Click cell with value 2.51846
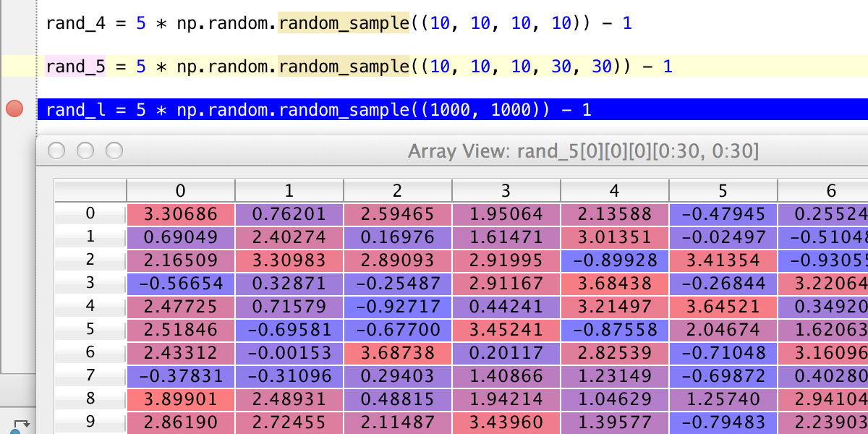868x434 pixels. (181, 330)
